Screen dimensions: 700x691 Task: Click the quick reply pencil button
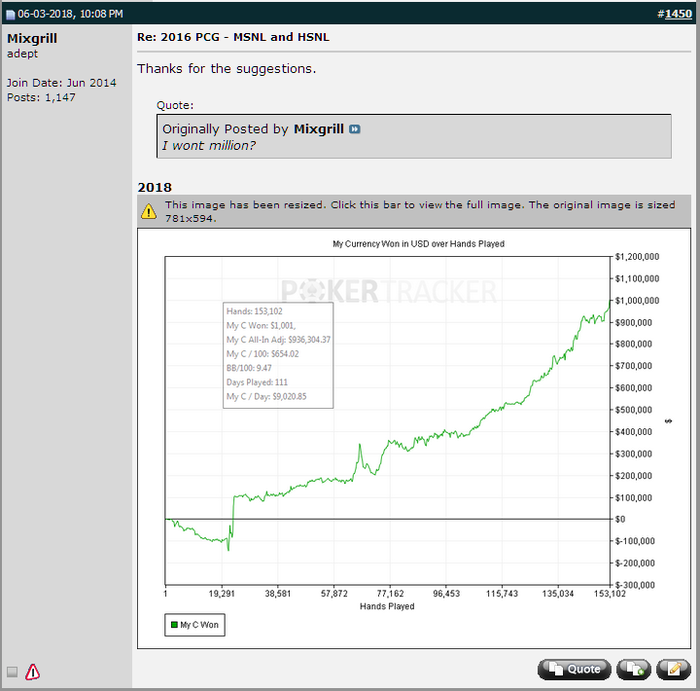click(674, 669)
